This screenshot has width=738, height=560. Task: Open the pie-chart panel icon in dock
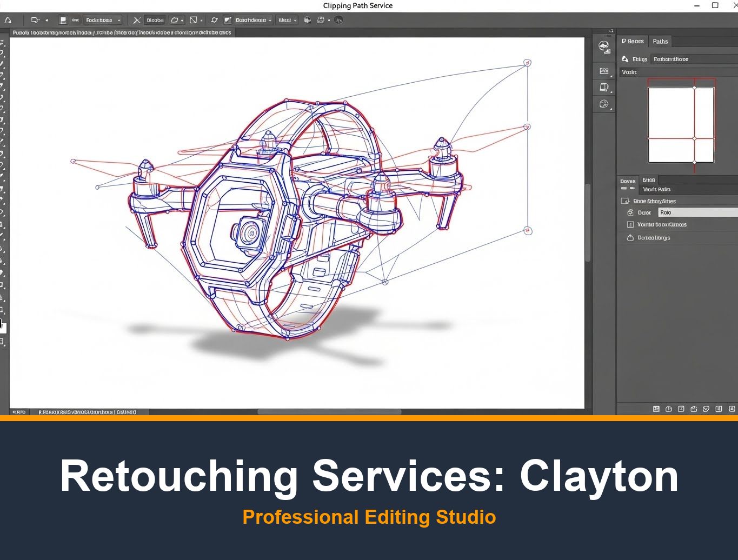604,104
